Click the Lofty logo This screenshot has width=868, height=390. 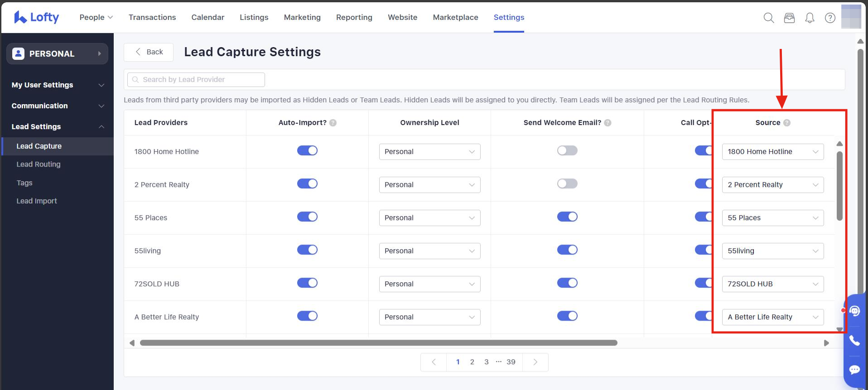pos(37,17)
